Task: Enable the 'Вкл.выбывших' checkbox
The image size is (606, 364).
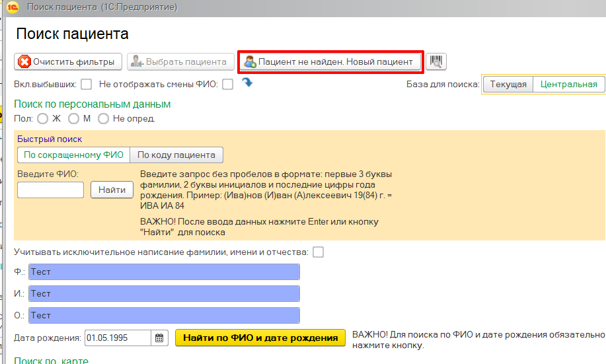Action: 87,85
